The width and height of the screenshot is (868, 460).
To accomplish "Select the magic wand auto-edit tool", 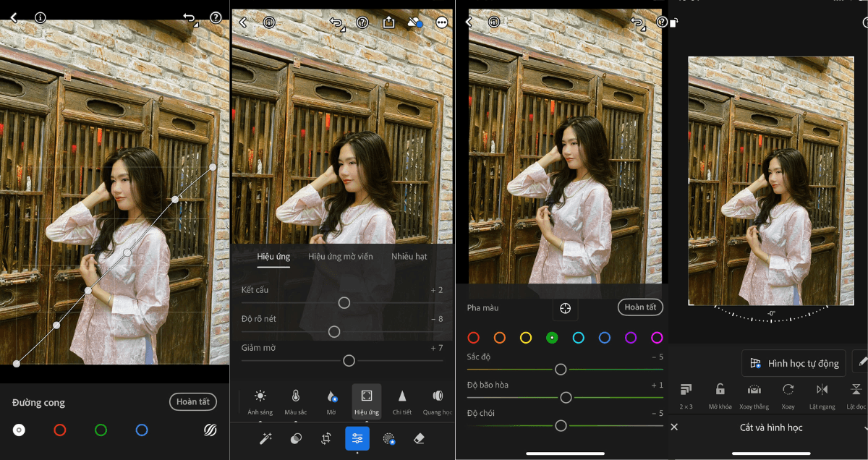I will click(x=265, y=438).
